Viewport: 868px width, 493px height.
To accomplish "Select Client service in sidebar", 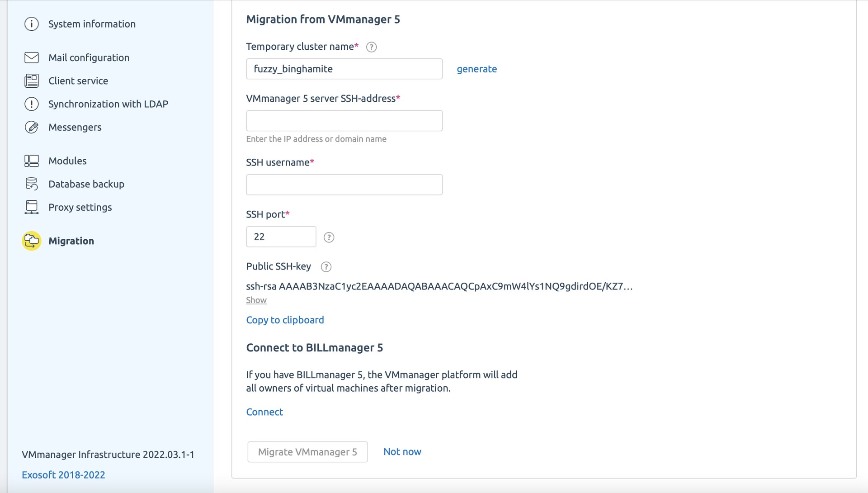I will tap(78, 81).
